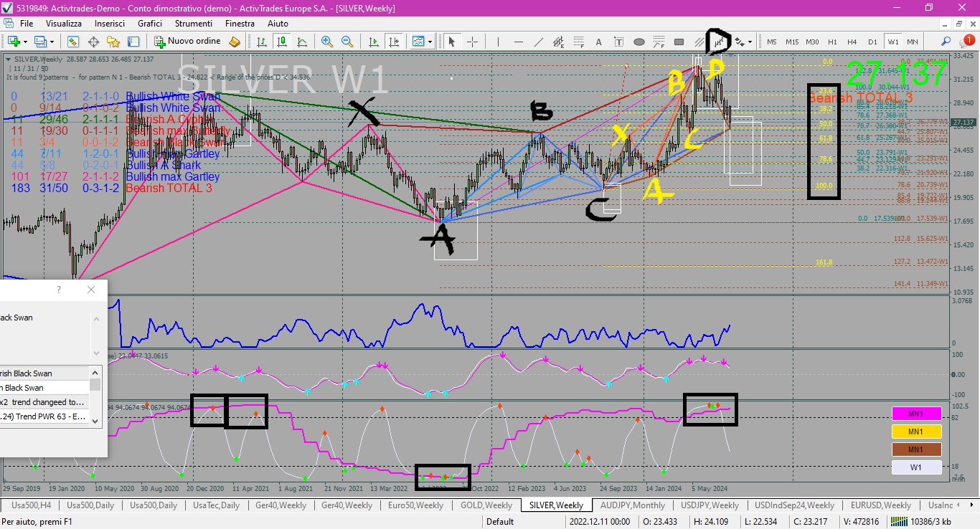Screen dimensions: 980x529
Task: Open the Terminal panel icon
Action: tap(133, 42)
